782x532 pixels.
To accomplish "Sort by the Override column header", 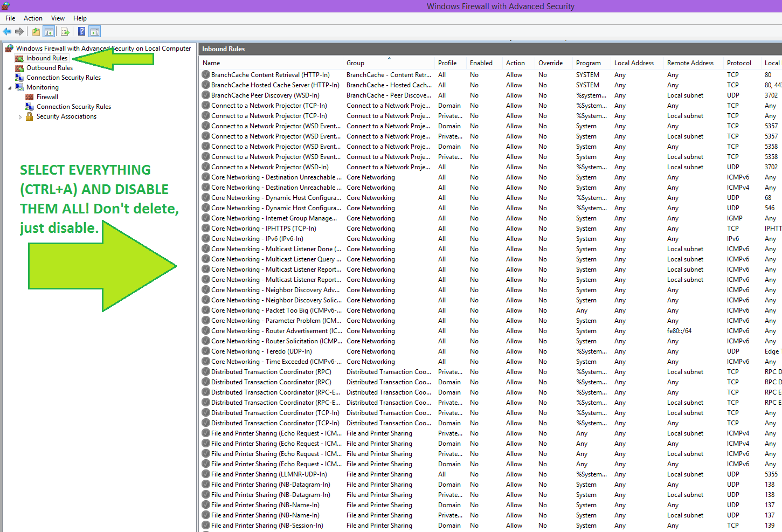I will [x=553, y=63].
